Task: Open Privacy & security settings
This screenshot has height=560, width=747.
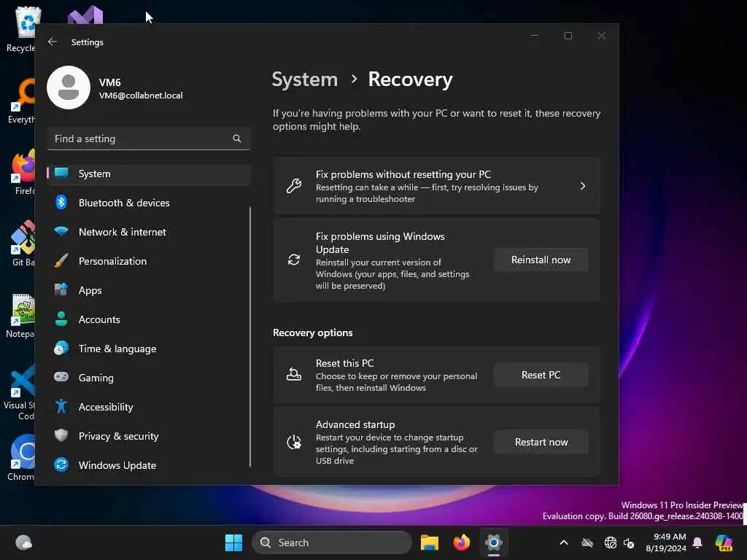Action: click(x=149, y=436)
